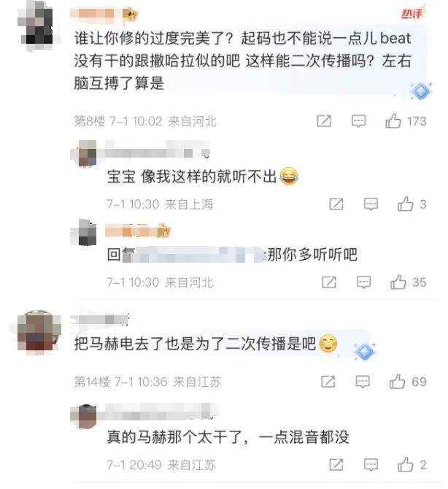The height and width of the screenshot is (489, 448).
Task: Reply to the 7-1 10:30 Shanghai comment
Action: tap(371, 204)
